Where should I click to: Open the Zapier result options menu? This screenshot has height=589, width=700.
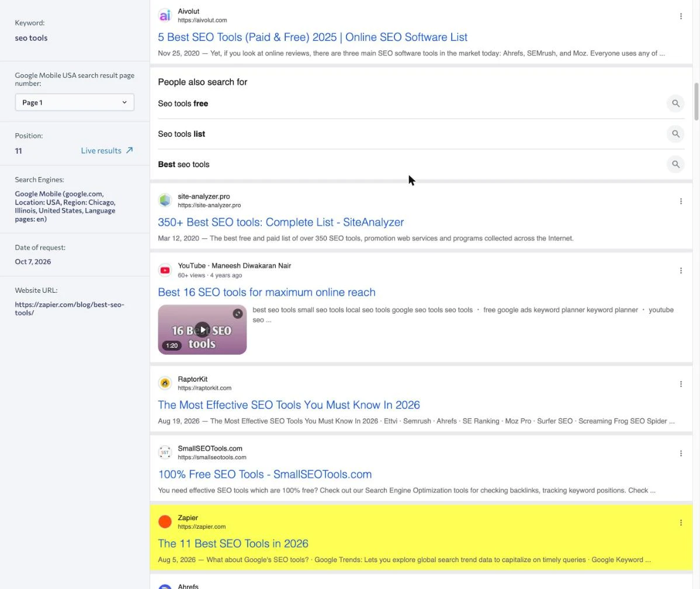coord(681,523)
